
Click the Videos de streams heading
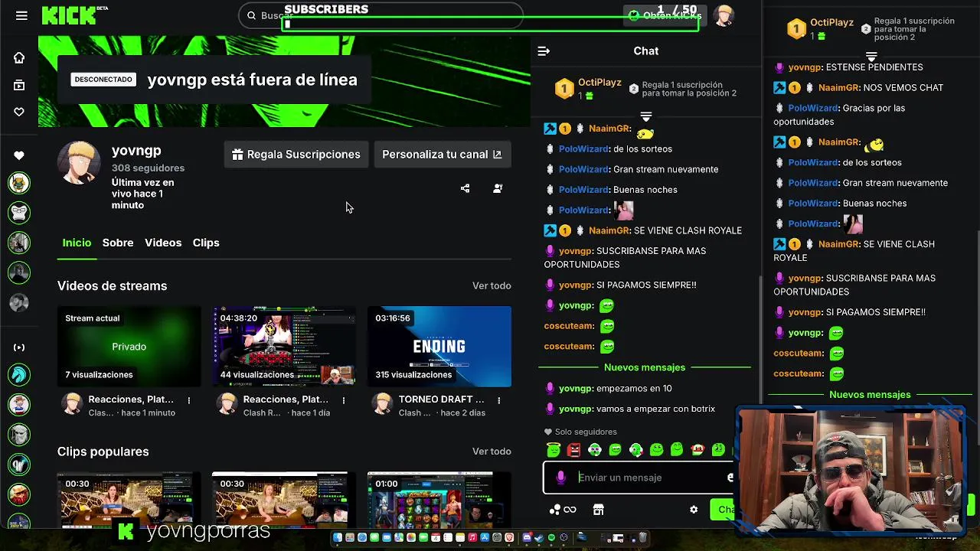point(112,285)
